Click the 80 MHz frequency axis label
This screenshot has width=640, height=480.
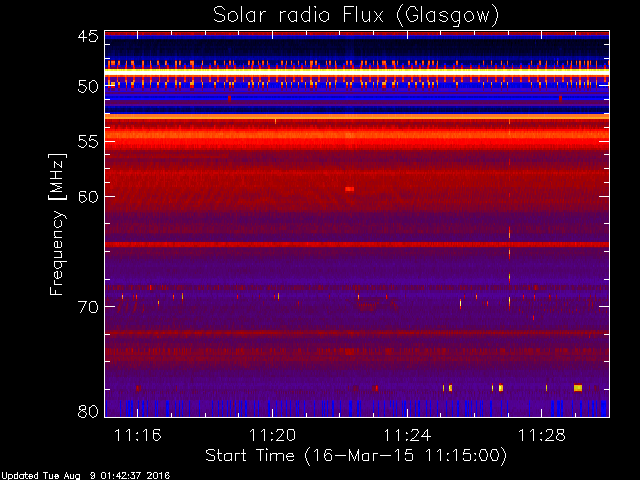coord(88,411)
